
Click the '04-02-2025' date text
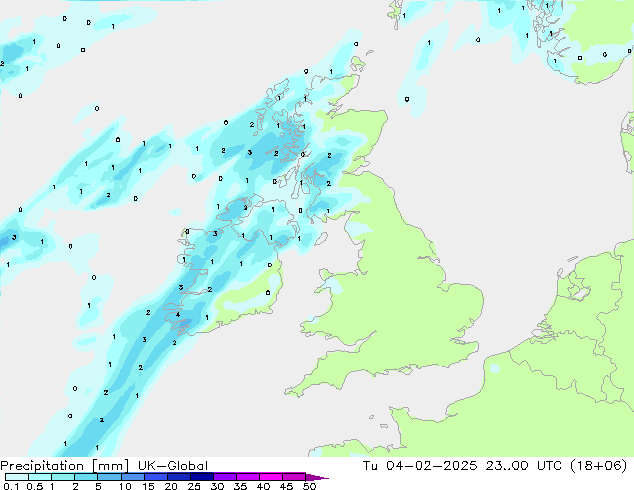(432, 466)
